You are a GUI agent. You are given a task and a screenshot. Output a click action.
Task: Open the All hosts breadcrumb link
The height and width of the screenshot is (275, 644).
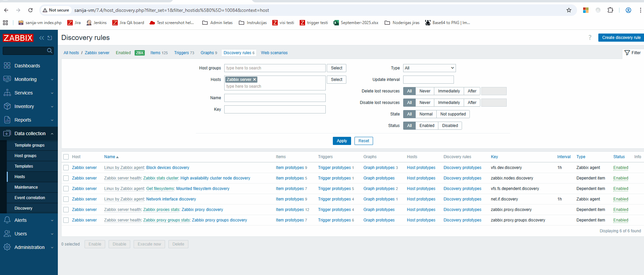71,53
